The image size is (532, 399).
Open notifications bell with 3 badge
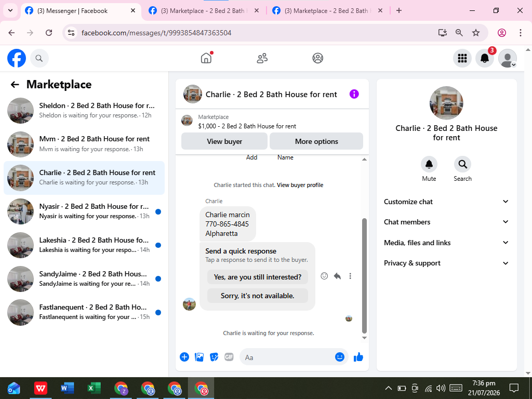(x=485, y=58)
